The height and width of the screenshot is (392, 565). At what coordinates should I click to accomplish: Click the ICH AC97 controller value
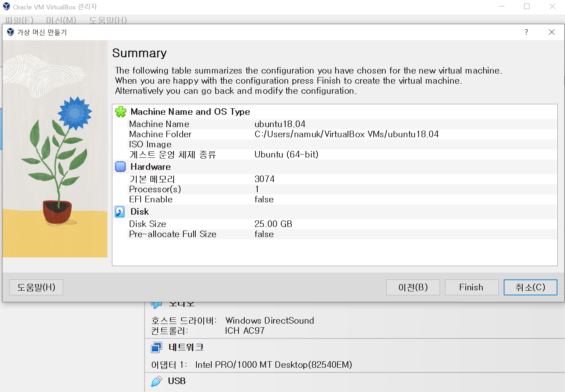point(245,331)
